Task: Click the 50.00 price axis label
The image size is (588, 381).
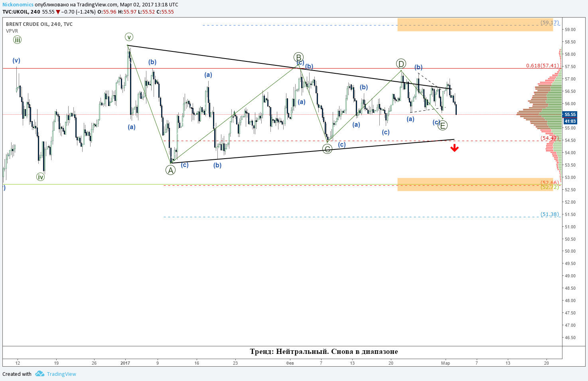Action: coord(570,251)
